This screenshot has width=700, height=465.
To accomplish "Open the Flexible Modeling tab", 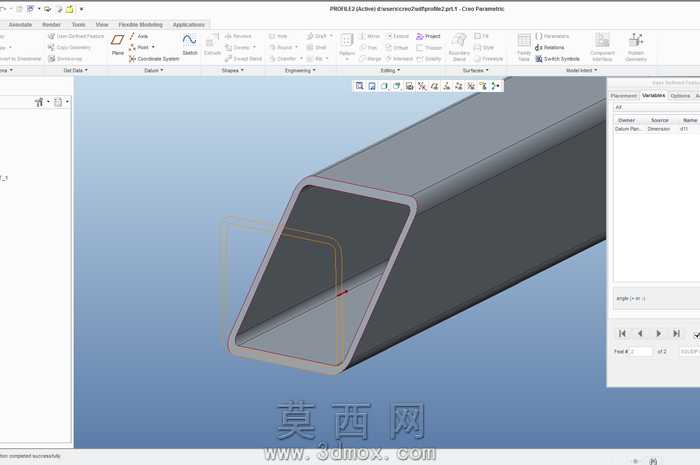I will pyautogui.click(x=141, y=25).
